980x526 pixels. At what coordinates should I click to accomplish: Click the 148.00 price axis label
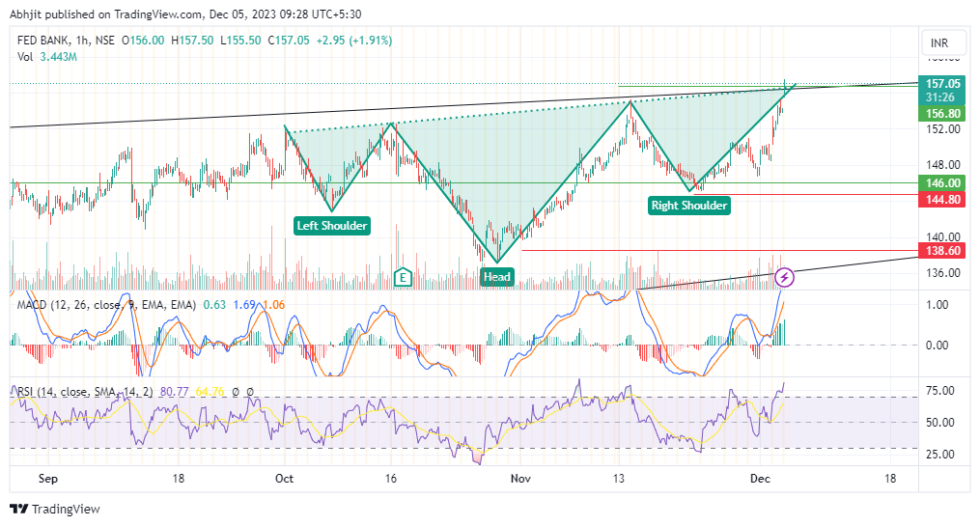pyautogui.click(x=943, y=165)
